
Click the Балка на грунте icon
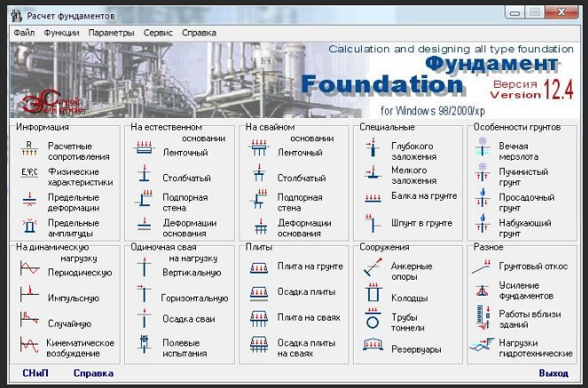click(372, 199)
